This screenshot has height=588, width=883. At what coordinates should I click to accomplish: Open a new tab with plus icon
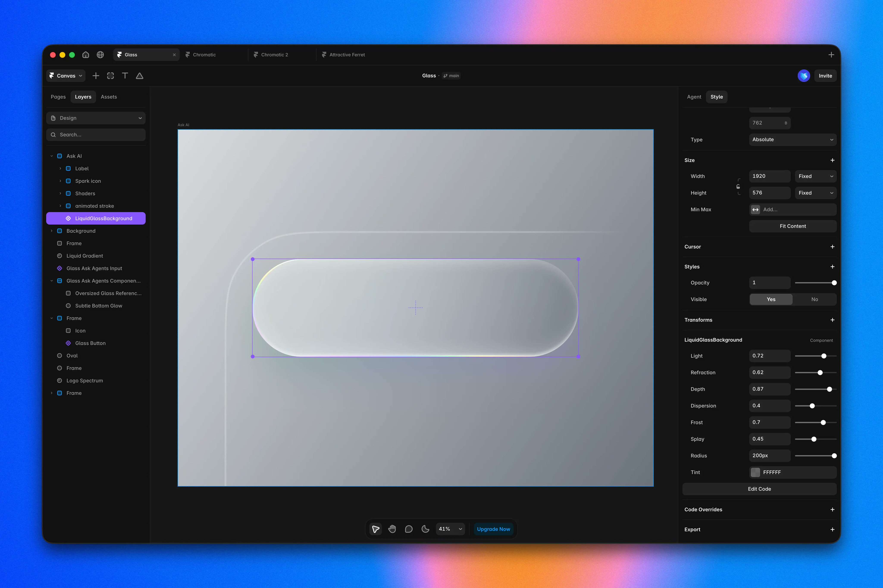point(831,55)
